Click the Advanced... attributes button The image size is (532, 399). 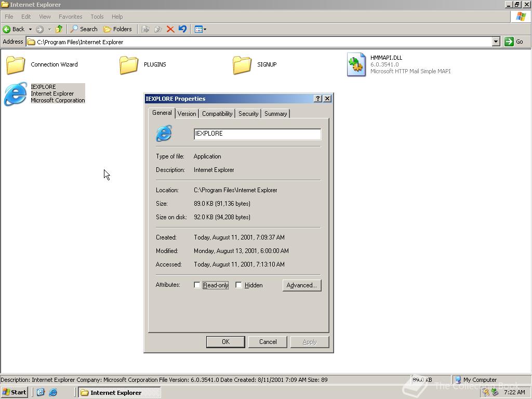(302, 285)
